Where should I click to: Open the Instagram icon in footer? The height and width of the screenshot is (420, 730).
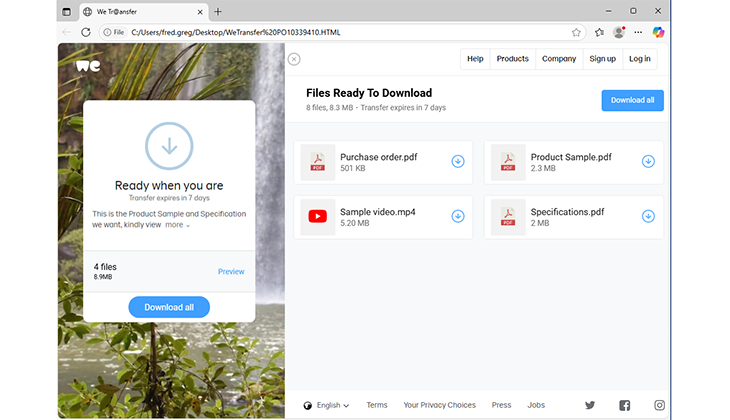coord(660,405)
